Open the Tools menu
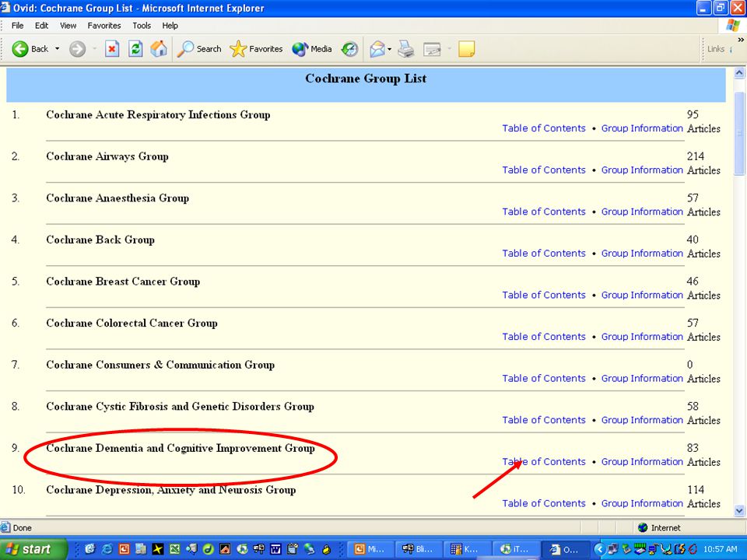 (142, 26)
